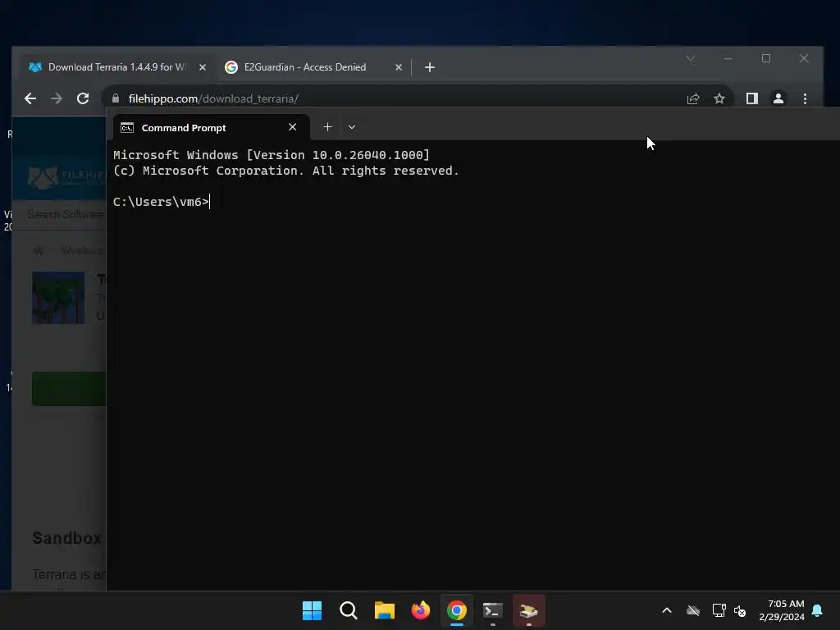Viewport: 840px width, 630px height.
Task: Open the share icon in Chrome's address bar
Action: [693, 98]
